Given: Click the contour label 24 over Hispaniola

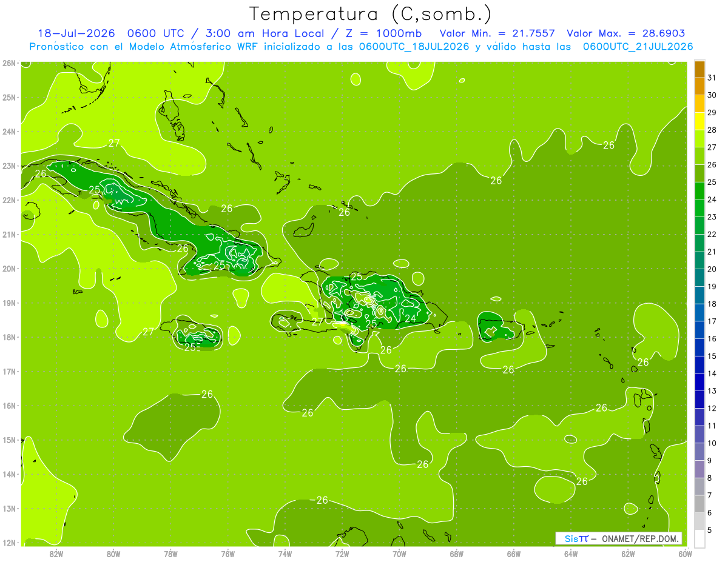Looking at the screenshot, I should point(410,318).
